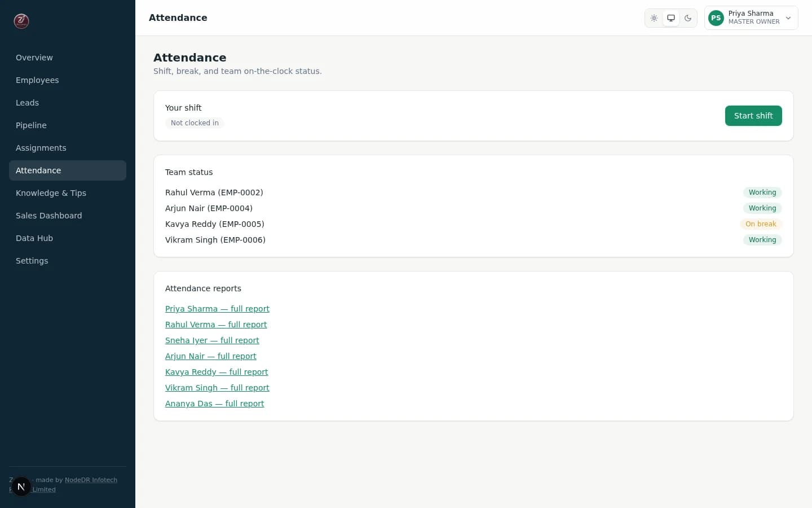Click the Team status heading
Image resolution: width=812 pixels, height=508 pixels.
(189, 172)
